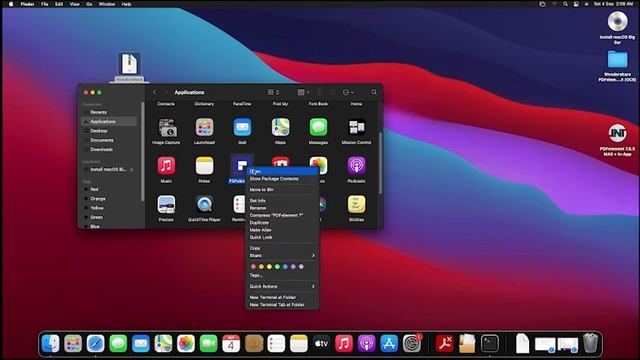Open FaceTime from the Dock
This screenshot has width=640, height=360.
tap(209, 343)
